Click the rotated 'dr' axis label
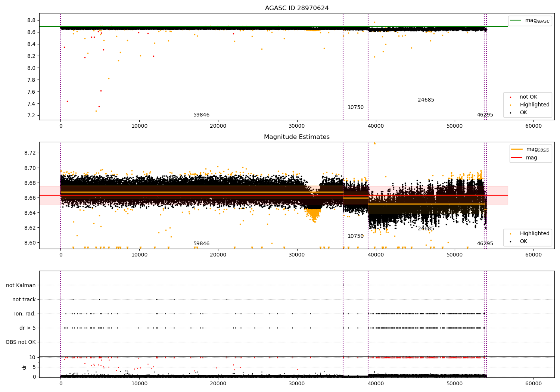560x392 pixels. pyautogui.click(x=24, y=367)
